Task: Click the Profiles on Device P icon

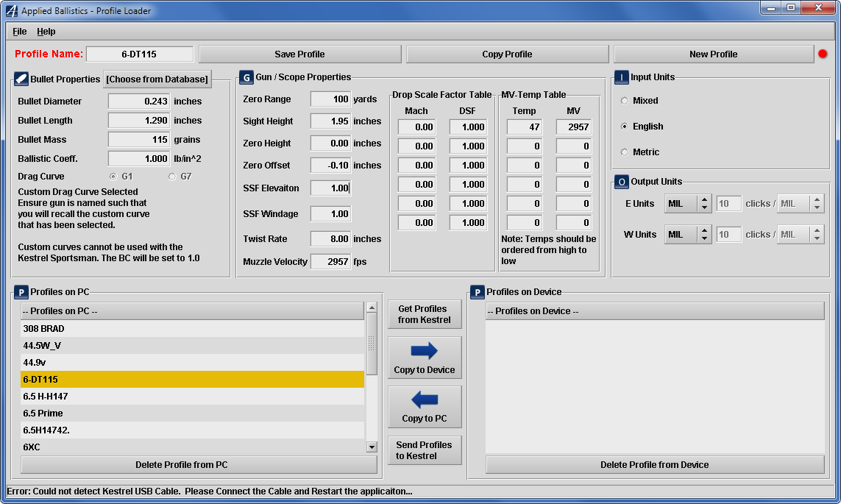Action: [477, 292]
